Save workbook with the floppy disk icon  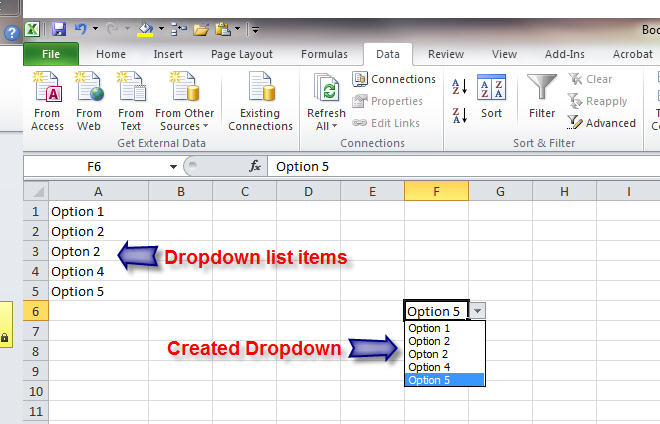(x=59, y=29)
